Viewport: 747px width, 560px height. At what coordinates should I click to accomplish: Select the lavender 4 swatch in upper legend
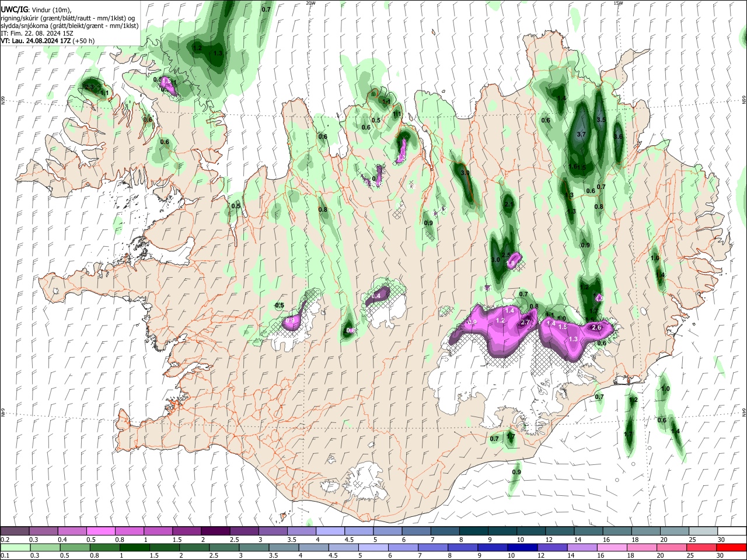330,531
